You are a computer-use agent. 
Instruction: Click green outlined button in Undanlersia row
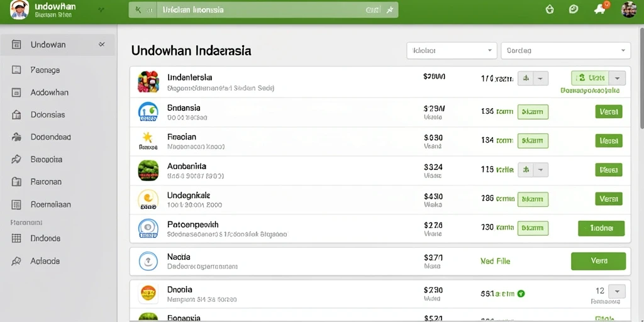tap(590, 78)
